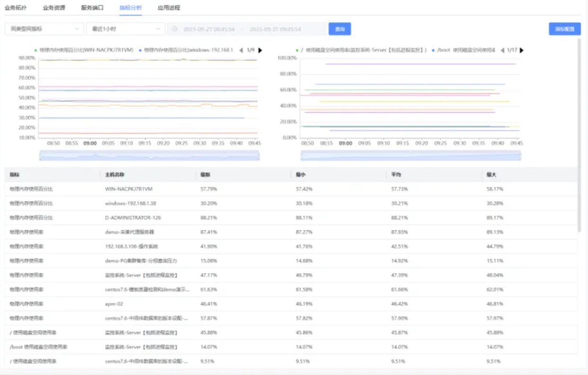
Task: Go to the 应用进程 tab
Action: click(168, 8)
